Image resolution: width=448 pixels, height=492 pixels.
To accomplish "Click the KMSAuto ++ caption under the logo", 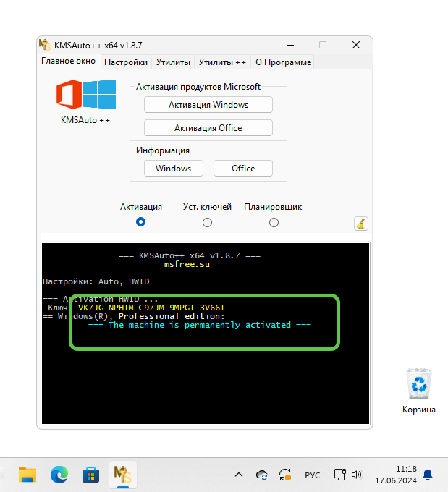I will 85,120.
